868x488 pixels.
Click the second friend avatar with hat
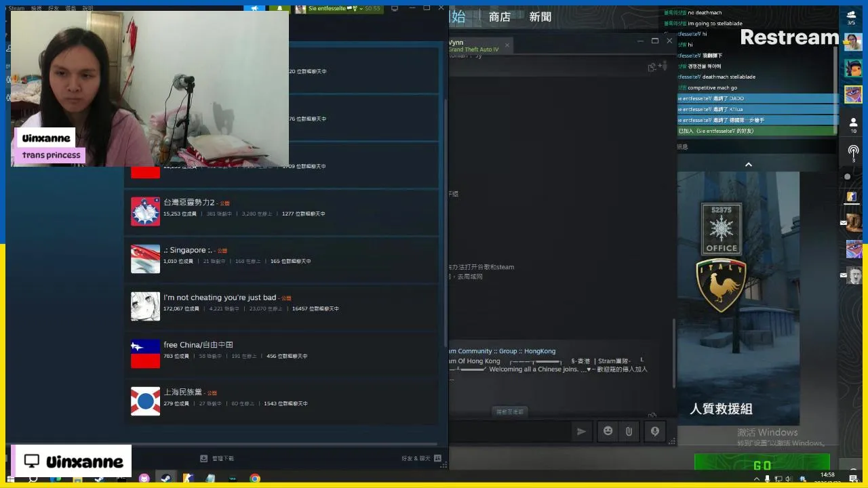853,68
